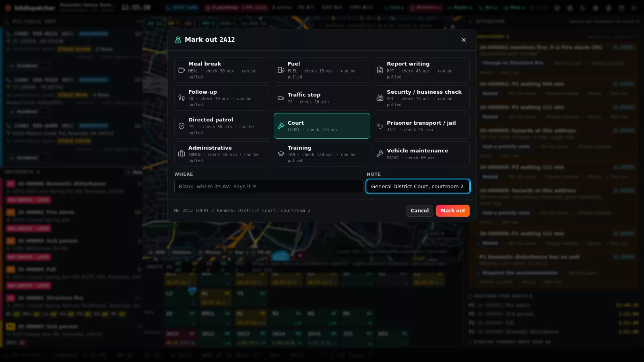Choose the Fuel pump icon option

pyautogui.click(x=281, y=70)
